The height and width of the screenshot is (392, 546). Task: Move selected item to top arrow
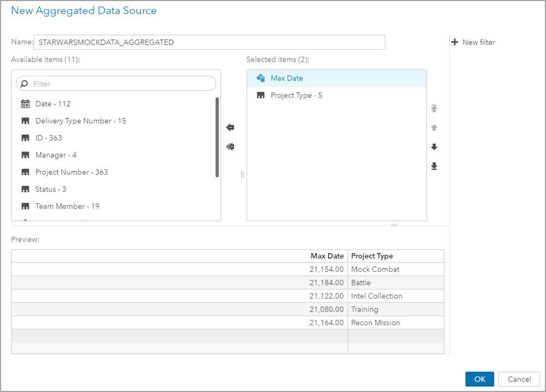434,108
